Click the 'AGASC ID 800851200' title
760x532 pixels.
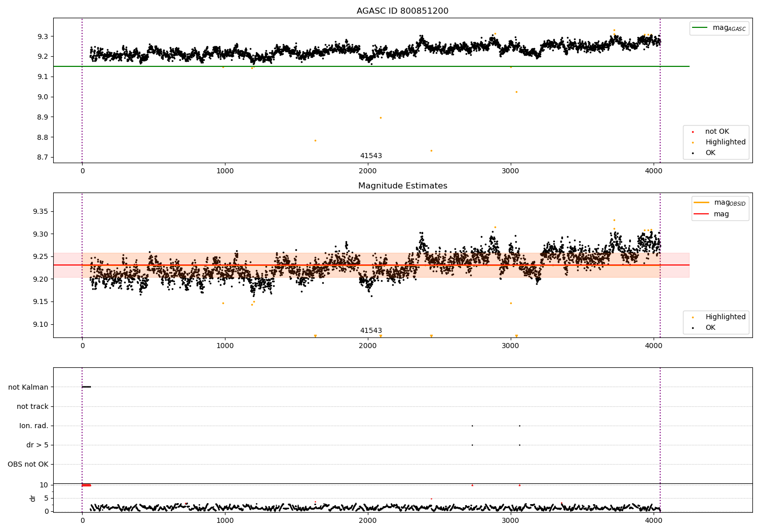(402, 11)
